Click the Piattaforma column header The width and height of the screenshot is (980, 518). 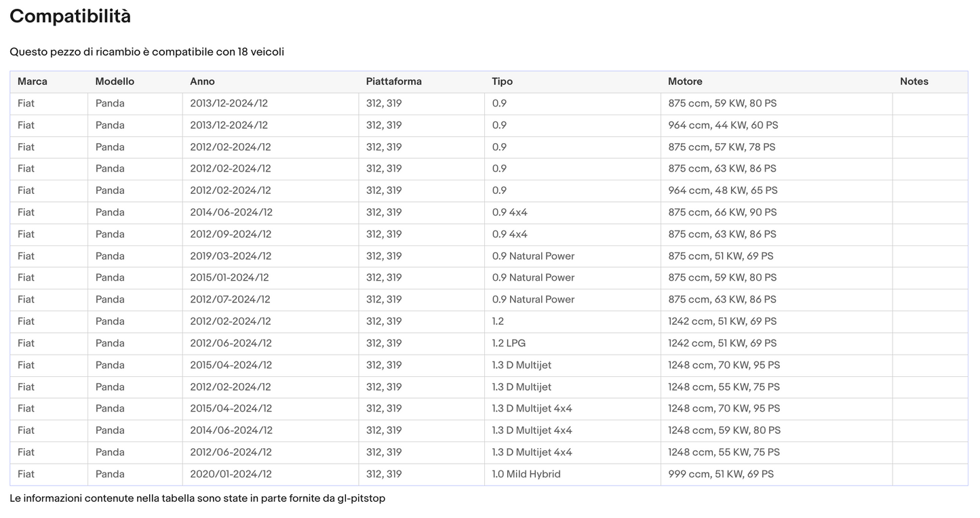pyautogui.click(x=393, y=81)
